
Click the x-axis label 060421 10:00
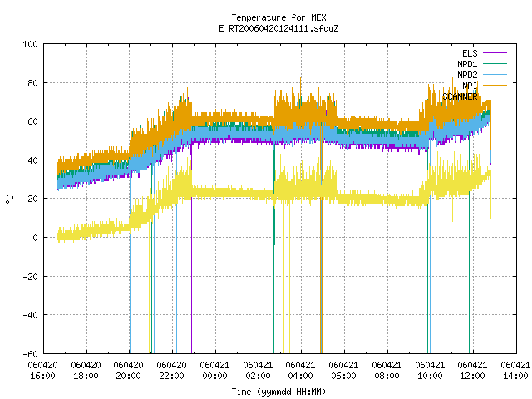click(430, 371)
